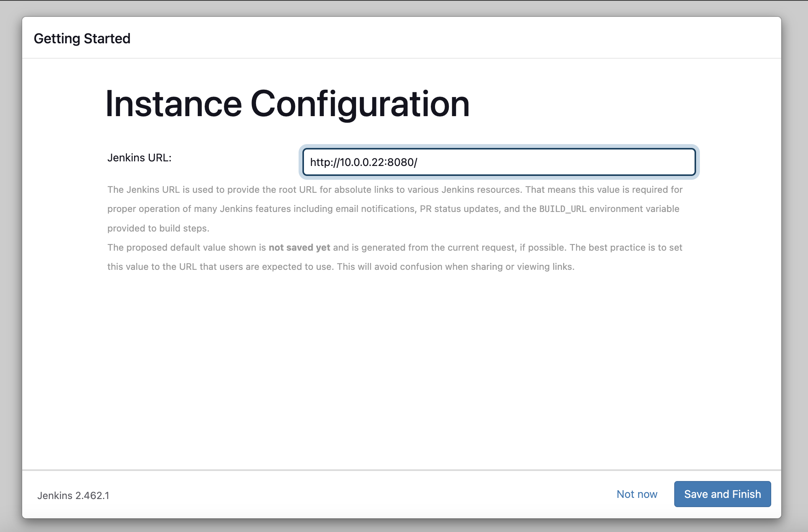The height and width of the screenshot is (532, 808).
Task: Click the bold 'not saved yet' text
Action: (299, 248)
